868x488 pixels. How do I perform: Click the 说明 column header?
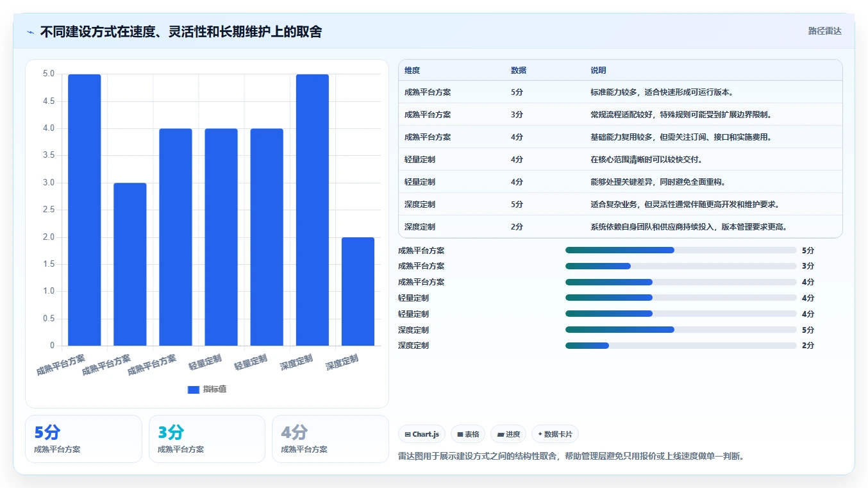(x=598, y=71)
